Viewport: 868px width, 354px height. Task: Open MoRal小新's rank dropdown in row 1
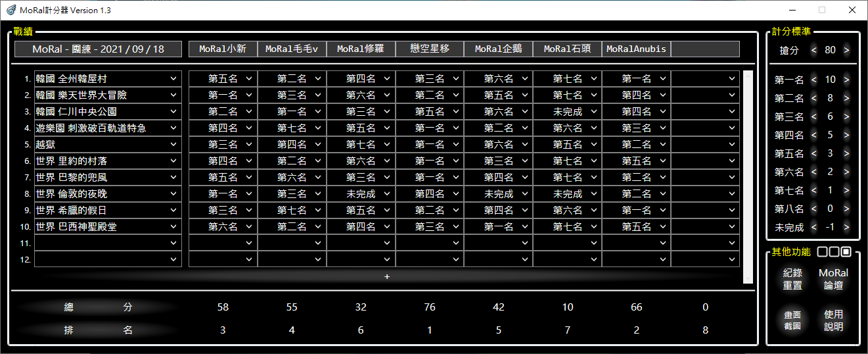click(223, 78)
